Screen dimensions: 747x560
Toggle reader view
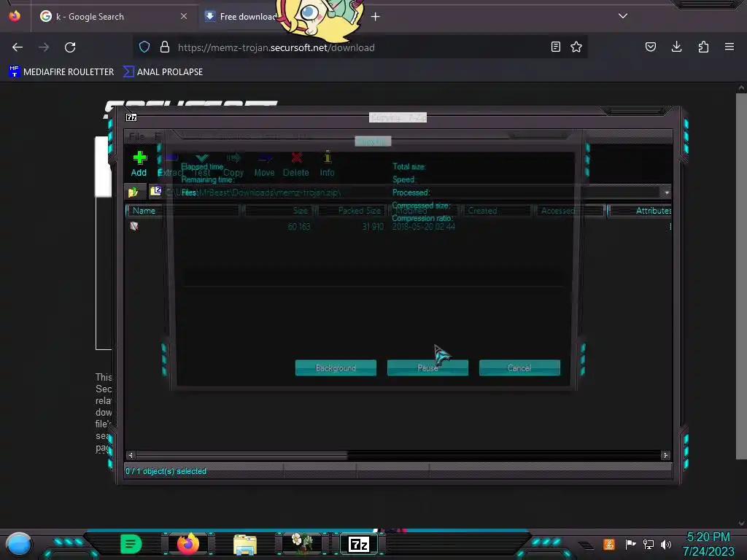click(555, 47)
